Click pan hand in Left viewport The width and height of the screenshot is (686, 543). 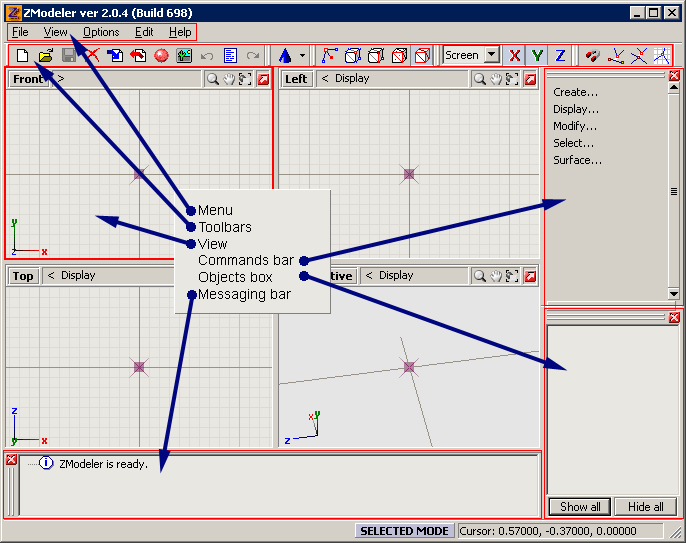click(496, 79)
